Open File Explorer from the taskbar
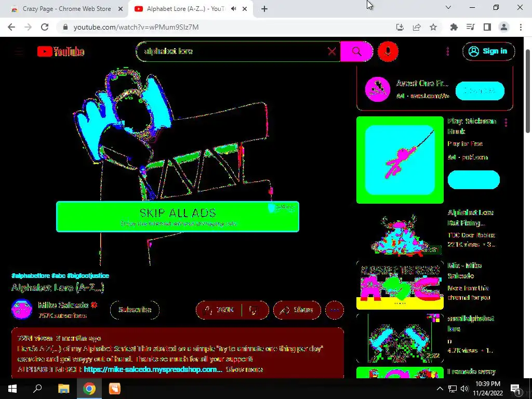Image resolution: width=532 pixels, height=399 pixels. pos(63,389)
